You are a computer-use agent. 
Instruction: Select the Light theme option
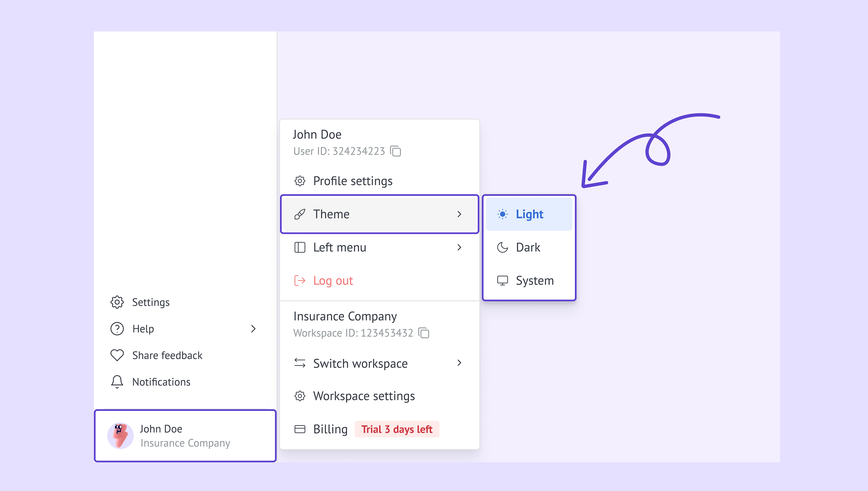(x=529, y=214)
